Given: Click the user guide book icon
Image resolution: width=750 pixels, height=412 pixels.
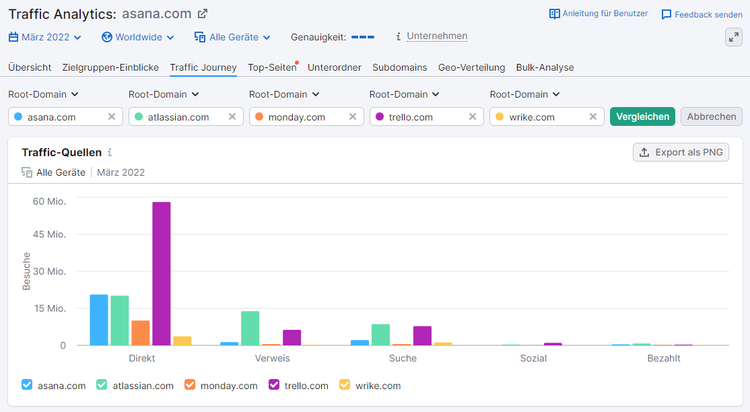Looking at the screenshot, I should [x=554, y=14].
